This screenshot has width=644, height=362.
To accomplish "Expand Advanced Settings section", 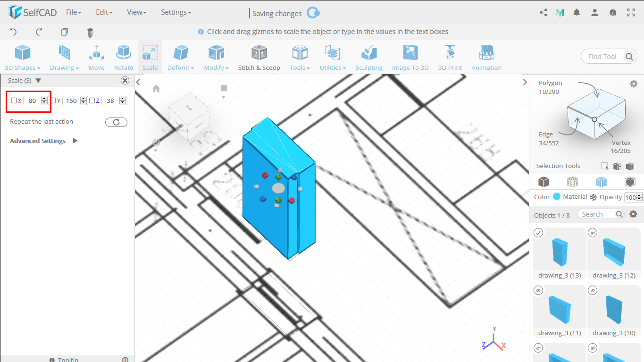I will click(75, 141).
